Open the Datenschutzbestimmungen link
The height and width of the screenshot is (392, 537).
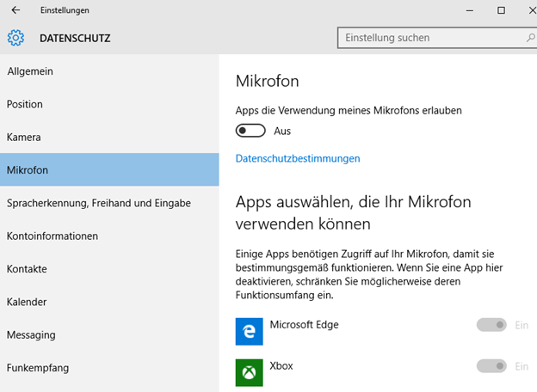298,158
